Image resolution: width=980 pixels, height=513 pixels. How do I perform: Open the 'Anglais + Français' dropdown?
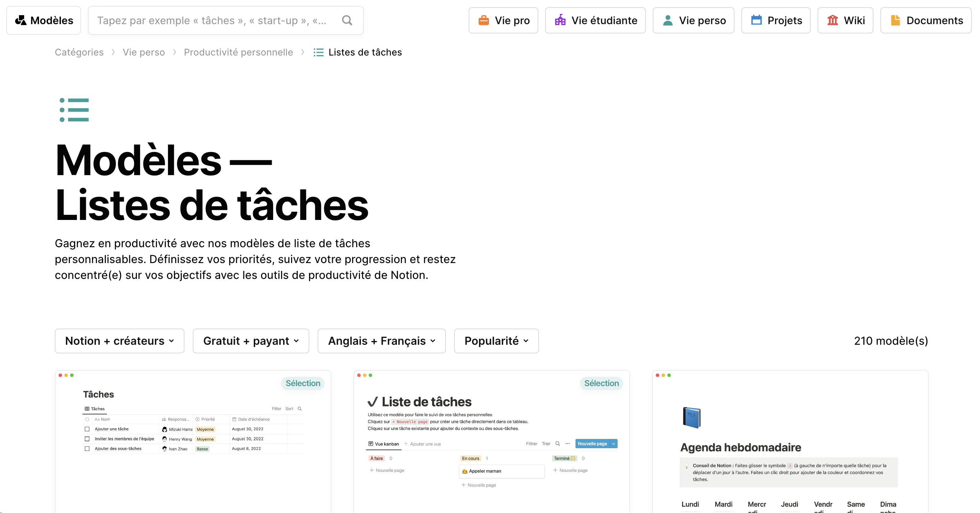382,341
